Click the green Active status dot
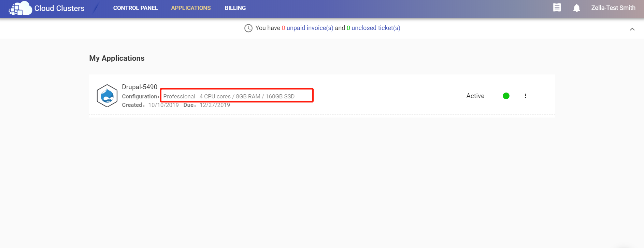 [x=506, y=96]
